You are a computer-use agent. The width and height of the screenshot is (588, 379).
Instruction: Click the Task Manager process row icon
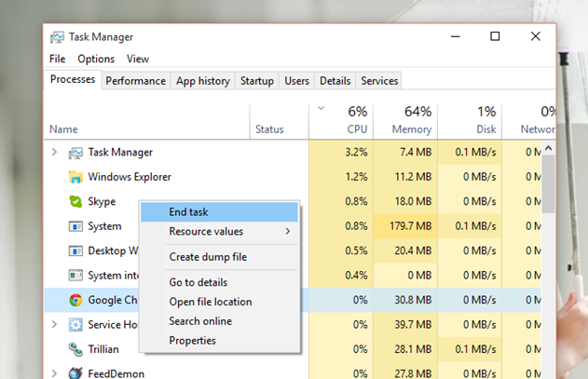pyautogui.click(x=75, y=153)
